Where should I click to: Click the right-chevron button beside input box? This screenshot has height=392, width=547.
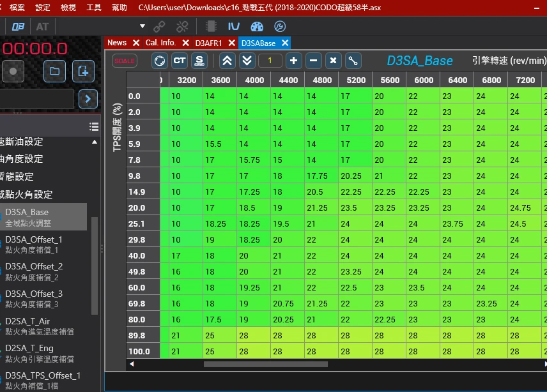tap(88, 99)
